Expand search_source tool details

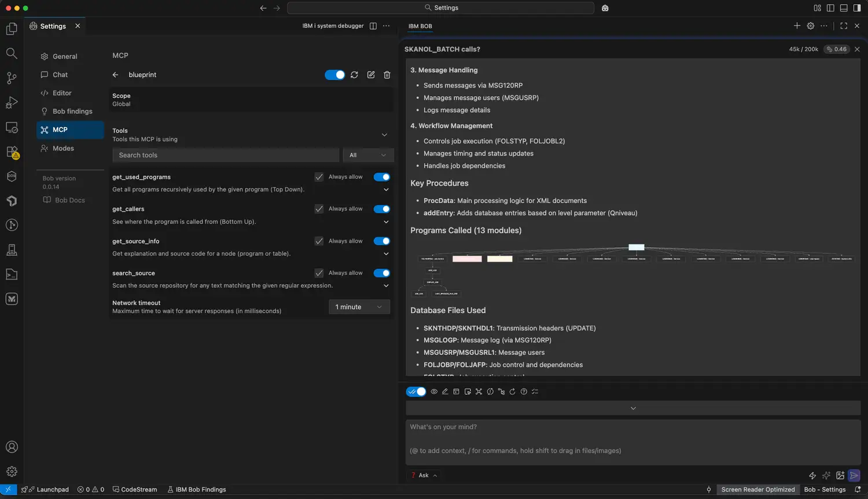click(x=386, y=285)
